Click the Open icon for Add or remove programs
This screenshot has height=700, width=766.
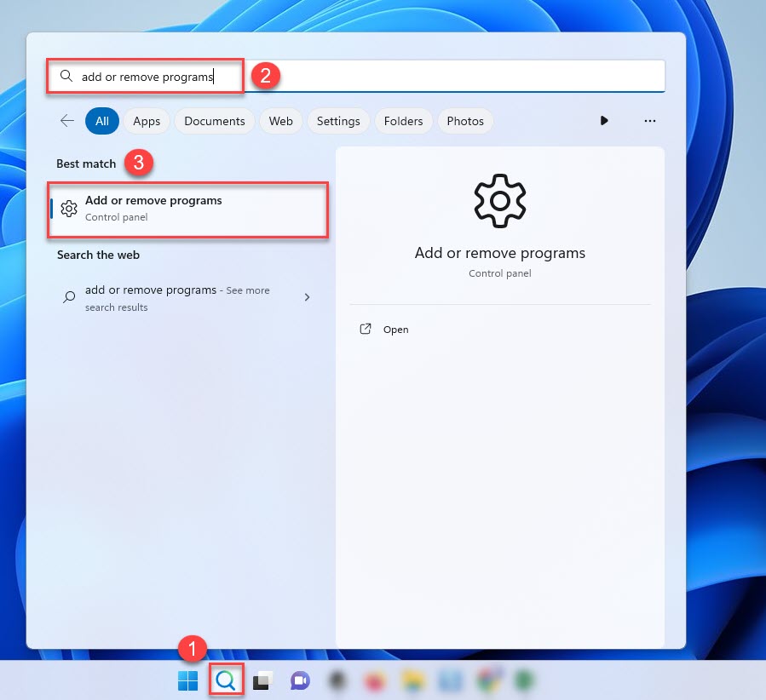[366, 329]
